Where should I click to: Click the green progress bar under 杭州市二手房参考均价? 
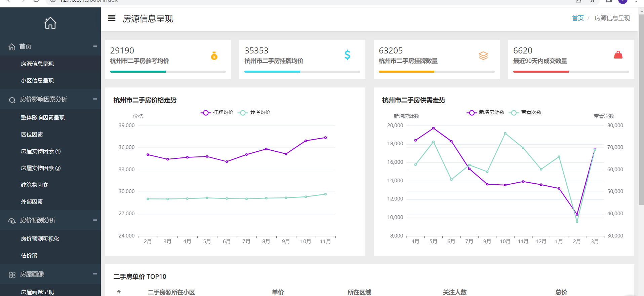138,72
